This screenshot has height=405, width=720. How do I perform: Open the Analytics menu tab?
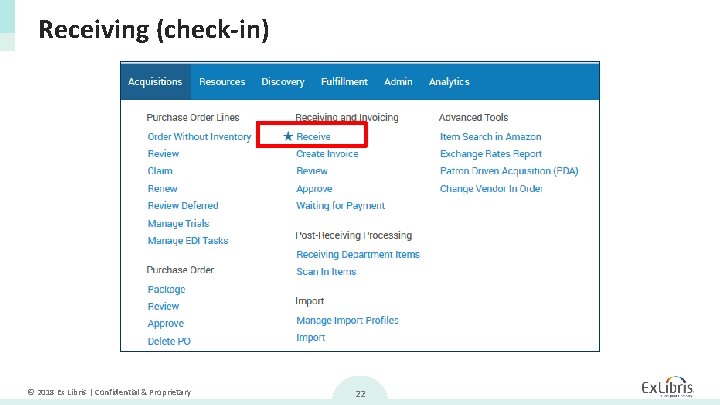pyautogui.click(x=449, y=82)
